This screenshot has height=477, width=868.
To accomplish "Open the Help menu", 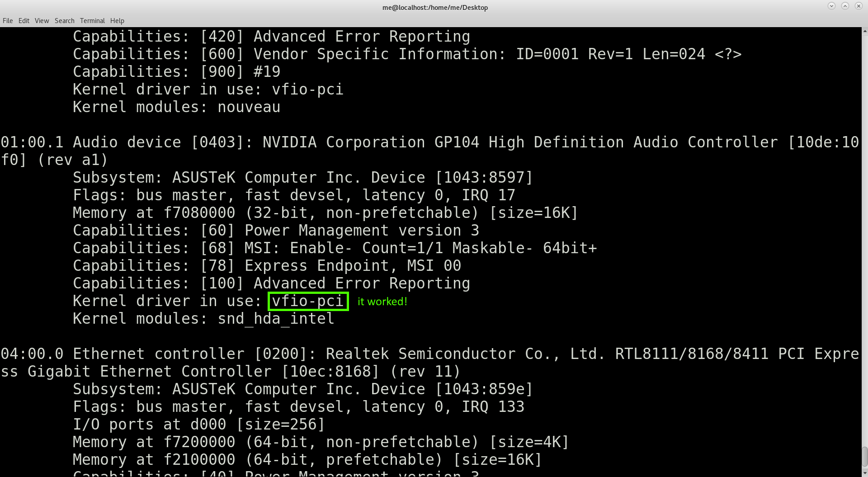I will click(x=117, y=20).
